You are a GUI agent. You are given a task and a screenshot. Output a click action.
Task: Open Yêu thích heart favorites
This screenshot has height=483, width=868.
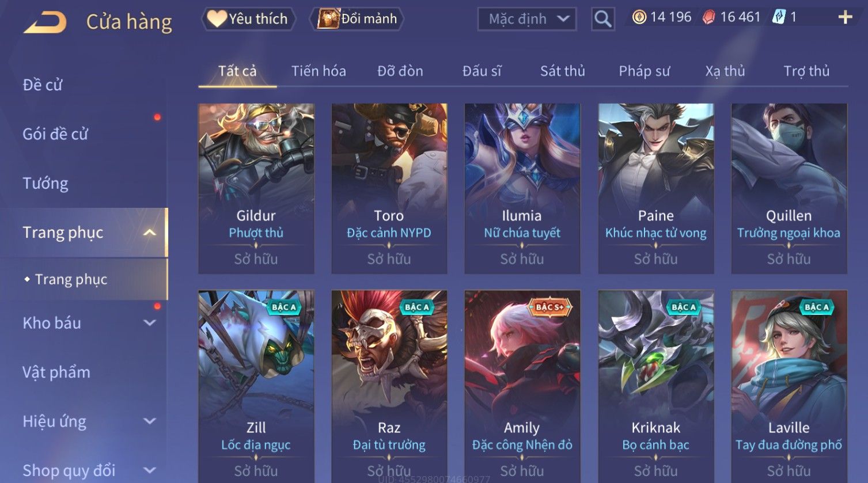click(x=248, y=19)
